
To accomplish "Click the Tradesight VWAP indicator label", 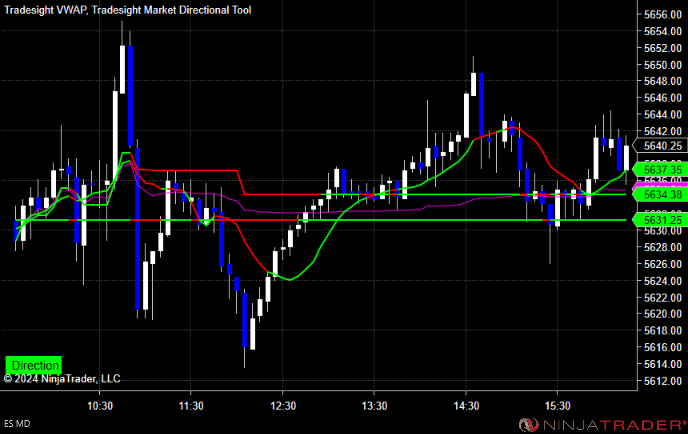I will point(45,10).
